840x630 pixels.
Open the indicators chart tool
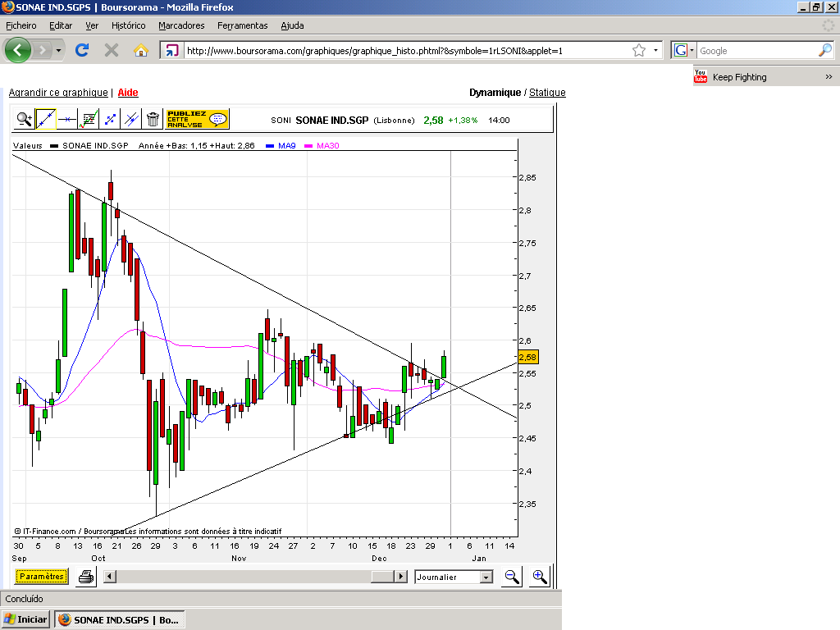89,119
